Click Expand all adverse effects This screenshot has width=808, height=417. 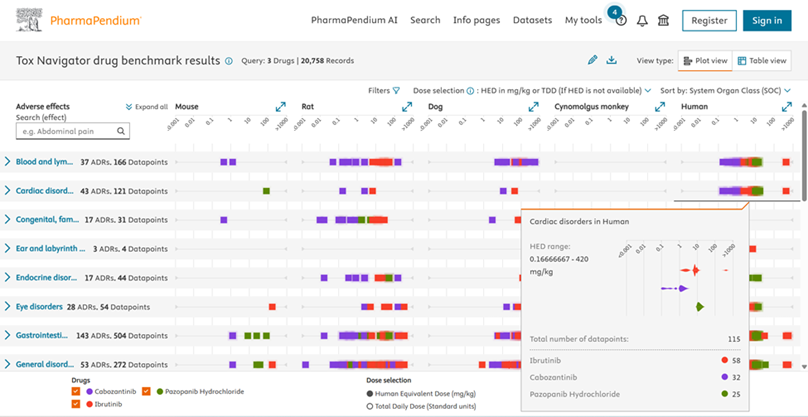pyautogui.click(x=146, y=106)
